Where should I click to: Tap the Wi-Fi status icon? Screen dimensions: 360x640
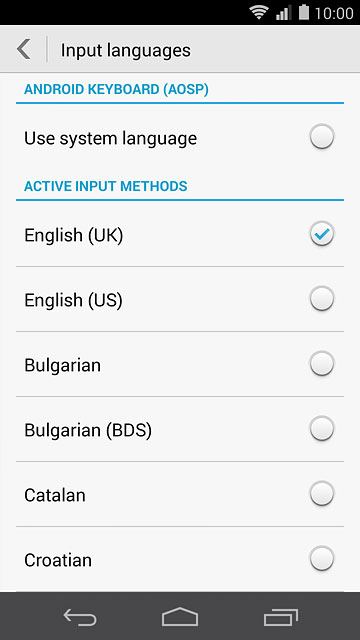pos(259,12)
